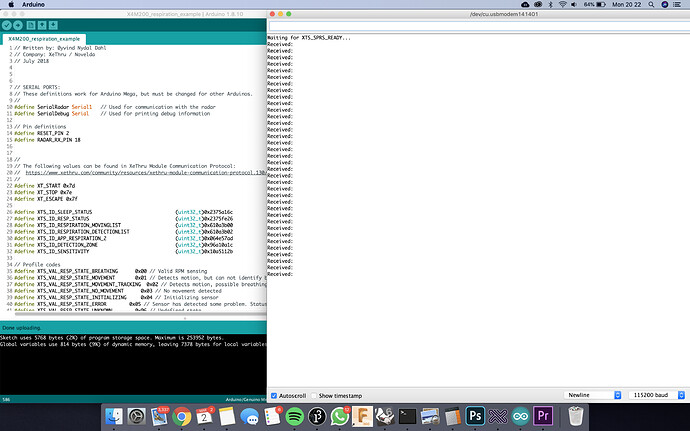
Task: Open Google Chrome from the dock
Action: coord(181,416)
